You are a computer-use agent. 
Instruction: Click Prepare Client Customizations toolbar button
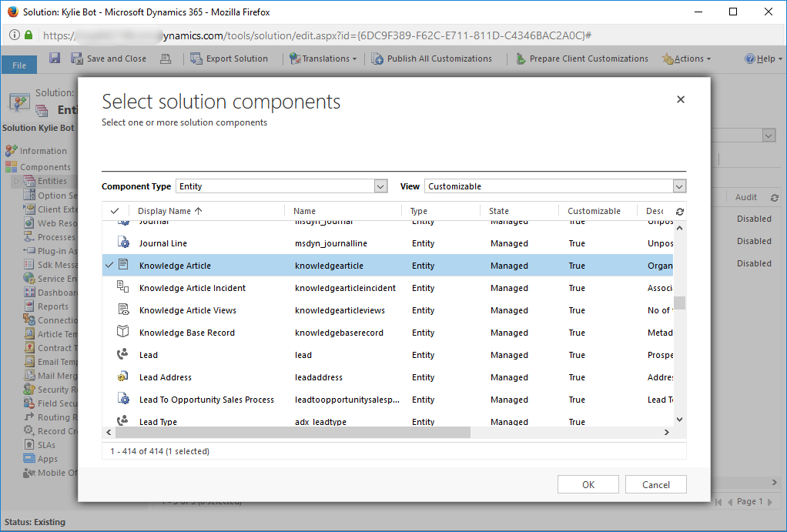581,59
